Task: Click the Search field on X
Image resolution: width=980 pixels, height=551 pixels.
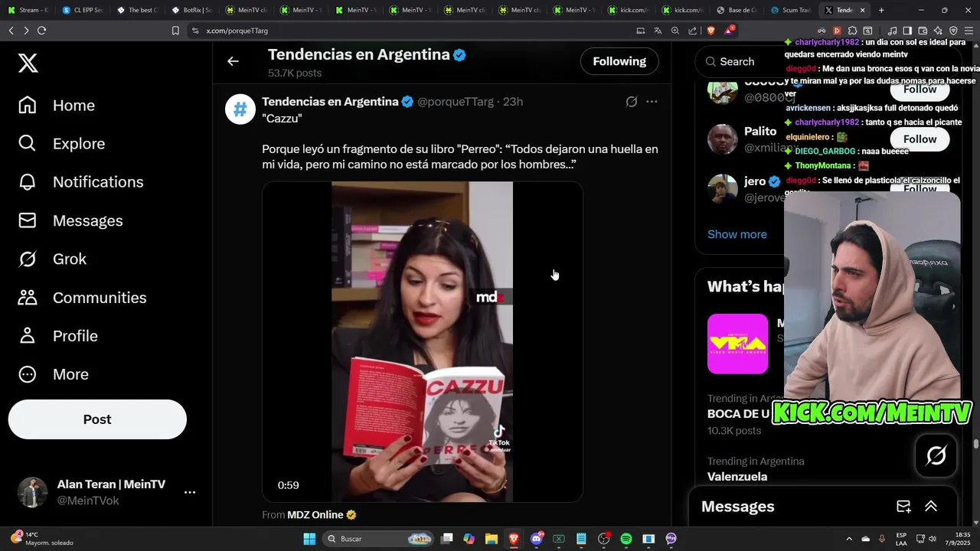Action: point(739,61)
